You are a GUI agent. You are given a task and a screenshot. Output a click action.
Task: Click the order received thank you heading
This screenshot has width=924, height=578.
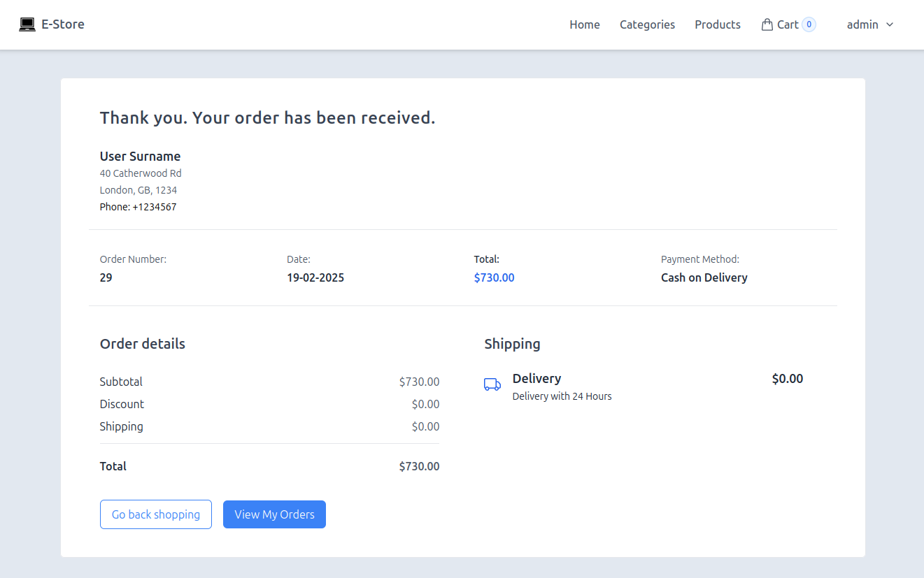[267, 118]
